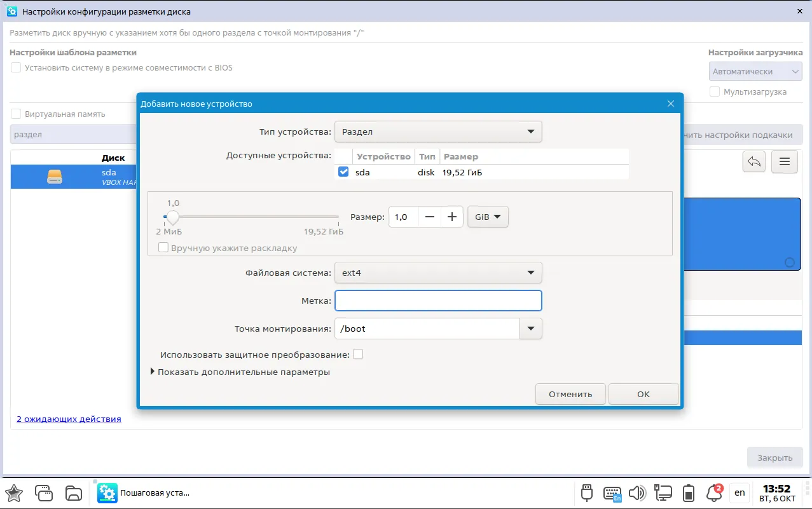Click the 'Отменить' button
This screenshot has height=509, width=812.
pos(570,394)
